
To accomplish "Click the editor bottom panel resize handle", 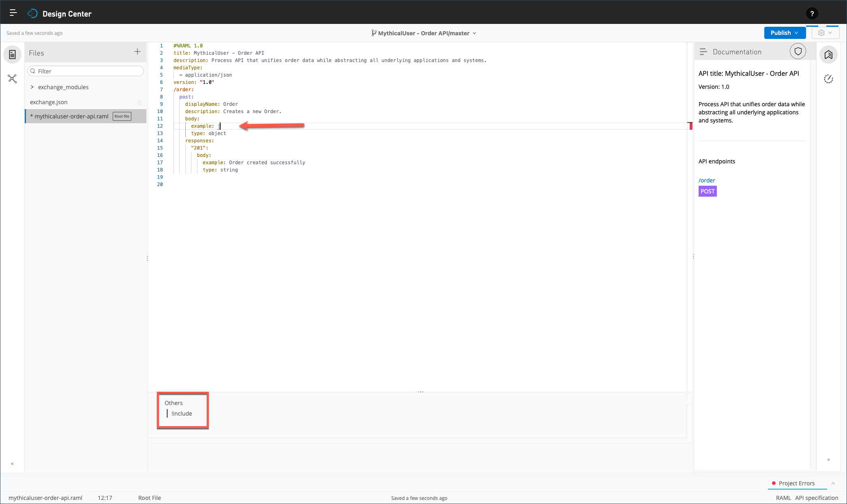I will pos(420,392).
